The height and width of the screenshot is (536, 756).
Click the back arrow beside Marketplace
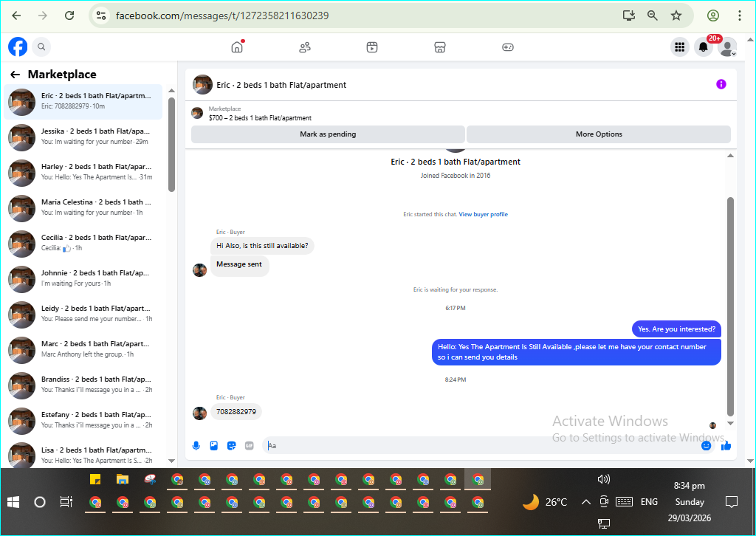(16, 75)
